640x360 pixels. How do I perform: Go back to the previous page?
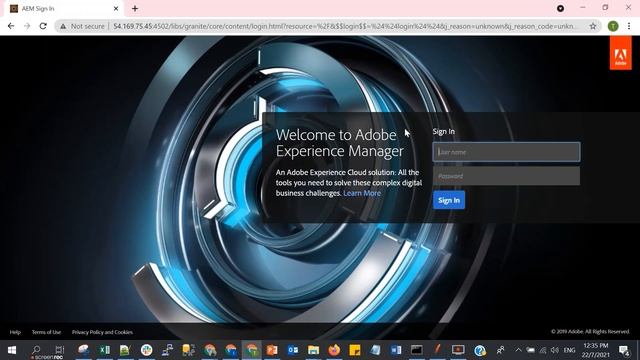click(11, 26)
